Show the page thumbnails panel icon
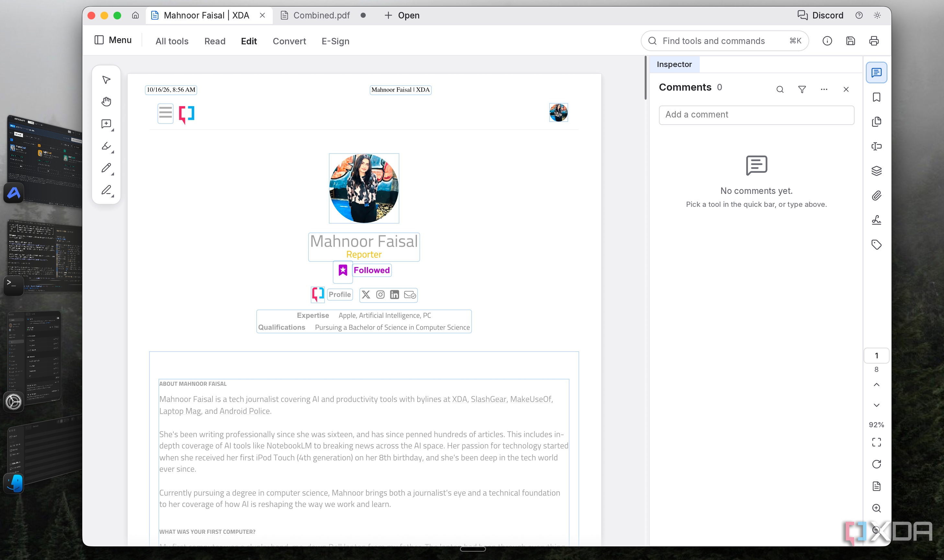 click(x=876, y=121)
